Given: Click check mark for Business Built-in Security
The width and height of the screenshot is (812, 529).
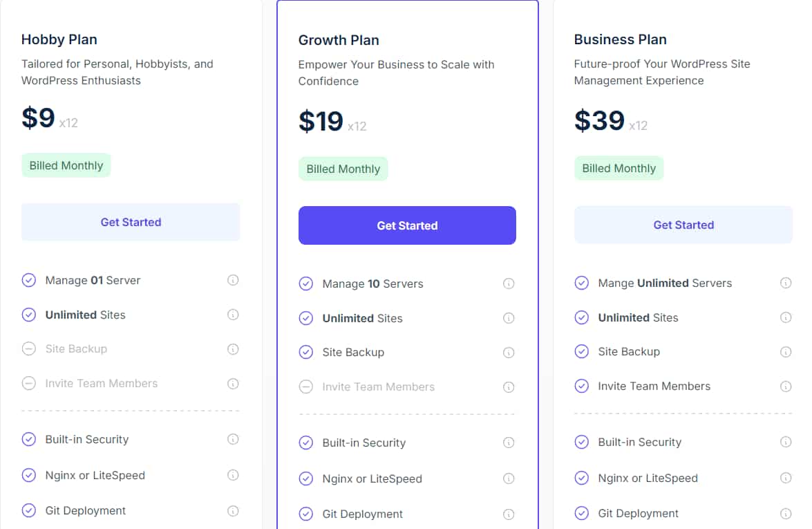Looking at the screenshot, I should (582, 442).
